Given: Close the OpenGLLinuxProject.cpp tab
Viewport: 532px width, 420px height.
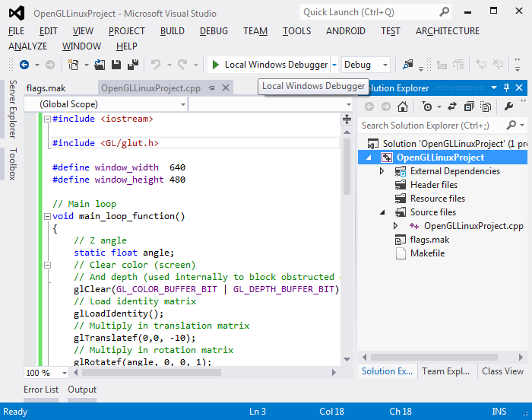Looking at the screenshot, I should click(226, 88).
